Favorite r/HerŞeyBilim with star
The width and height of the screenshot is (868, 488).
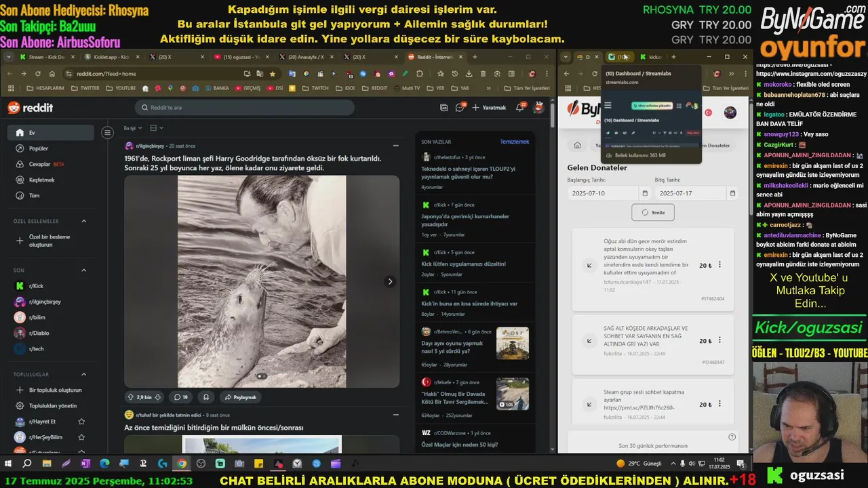81,437
